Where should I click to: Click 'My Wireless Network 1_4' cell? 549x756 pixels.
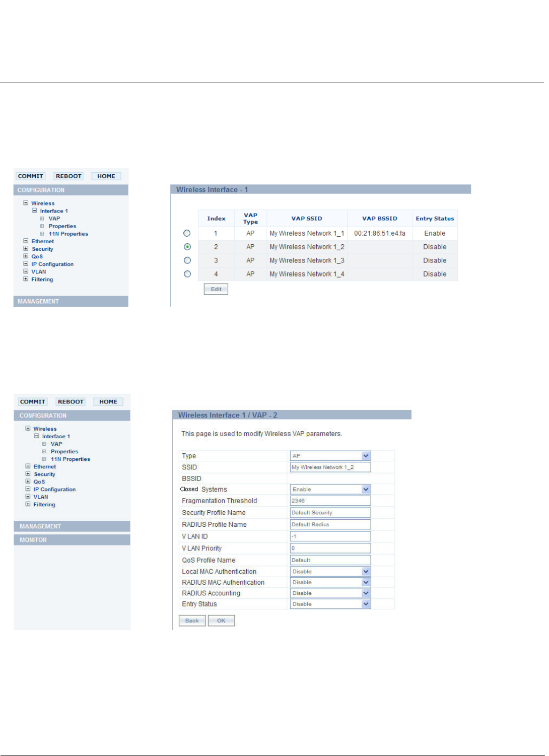click(x=307, y=274)
